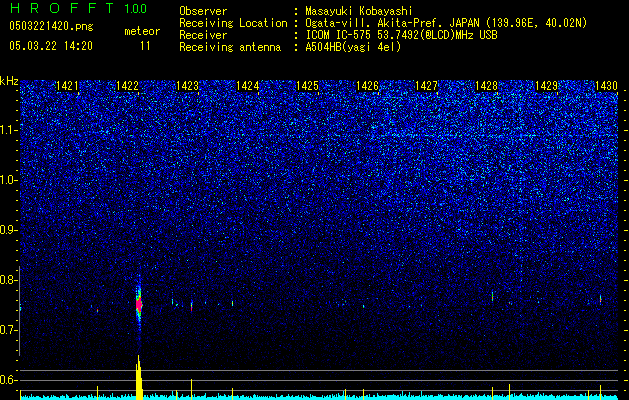
Task: Click the 1427 time axis label
Action: click(x=426, y=85)
